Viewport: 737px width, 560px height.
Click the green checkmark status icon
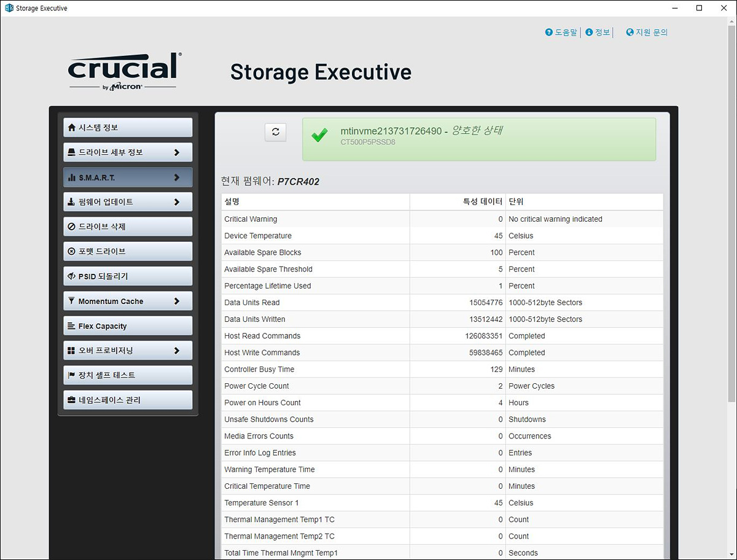point(319,136)
